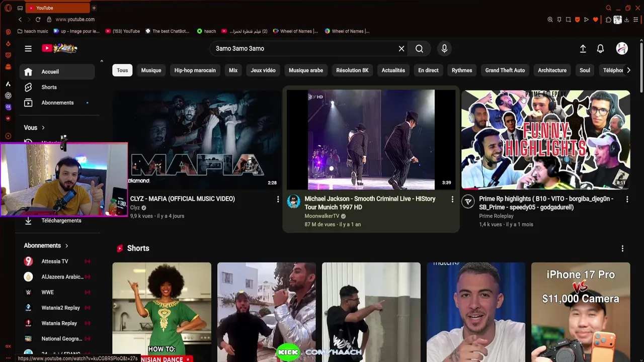The image size is (644, 362).
Task: Go to Accueil in the sidebar
Action: point(57,71)
